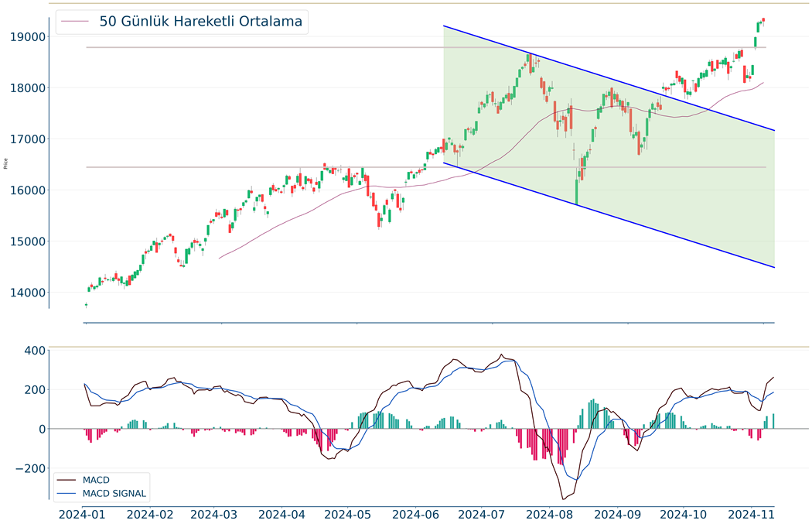Click the 15000 price axis label
This screenshot has height=524, width=812.
28,241
